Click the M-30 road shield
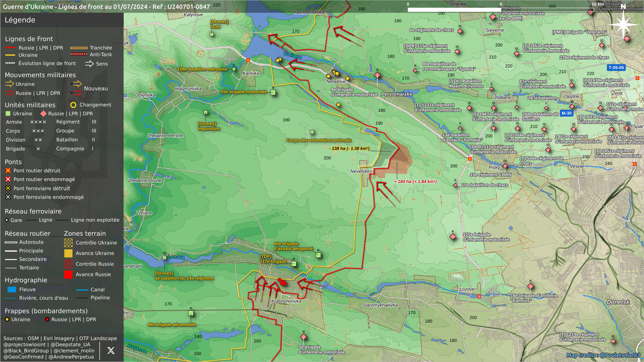The height and width of the screenshot is (362, 644). click(567, 113)
